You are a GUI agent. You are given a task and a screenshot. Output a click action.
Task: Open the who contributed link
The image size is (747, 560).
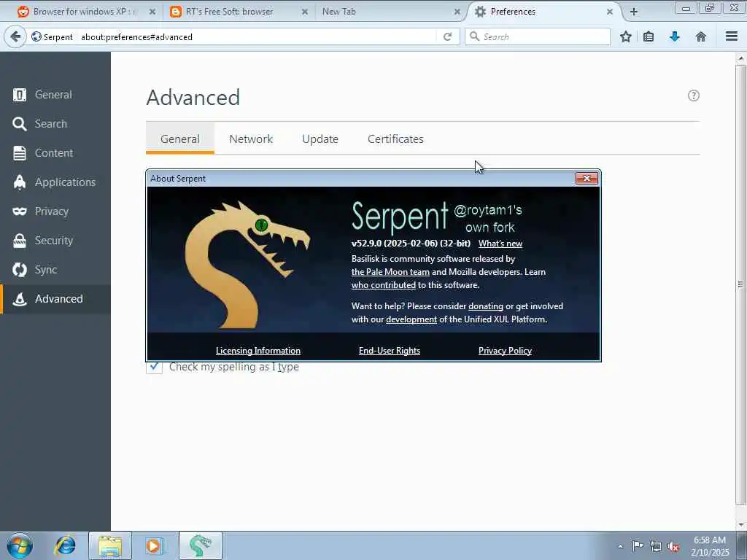click(384, 285)
